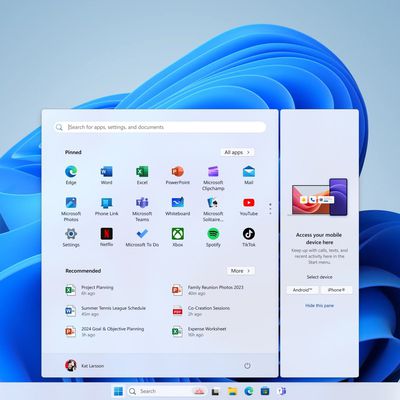This screenshot has width=400, height=400.
Task: Open Teams from the taskbar
Action: pyautogui.click(x=281, y=391)
